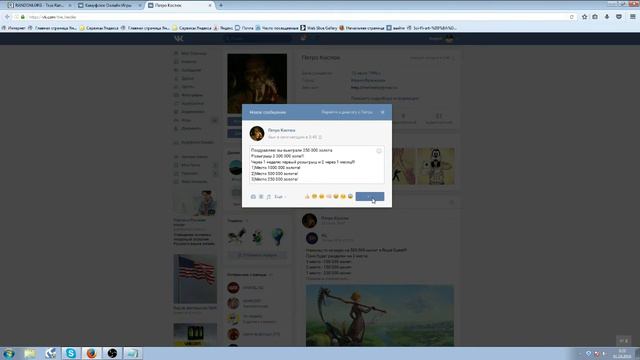Reload the page with refresh icon
Image resolution: width=640 pixels, height=360 pixels.
tap(572, 17)
